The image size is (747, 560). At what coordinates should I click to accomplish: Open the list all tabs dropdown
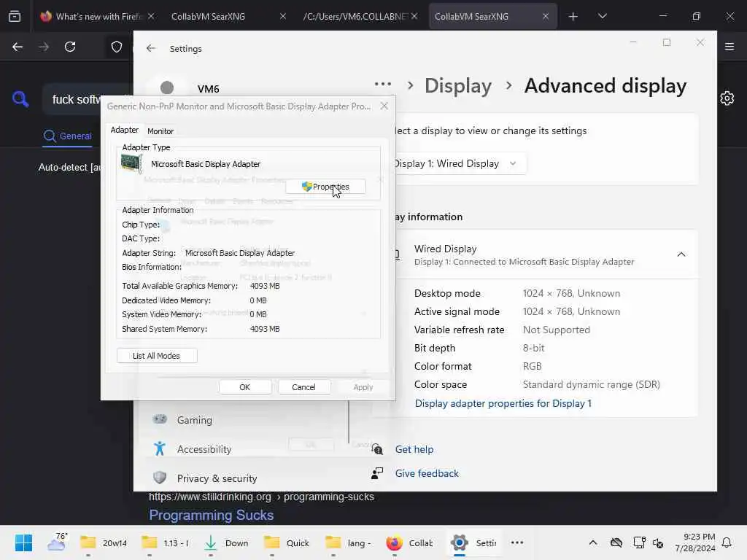(x=602, y=16)
